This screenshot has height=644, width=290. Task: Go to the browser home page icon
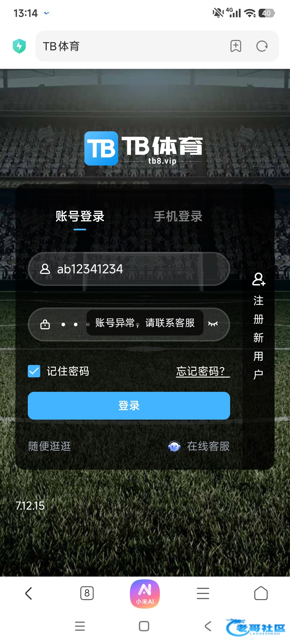click(x=261, y=593)
